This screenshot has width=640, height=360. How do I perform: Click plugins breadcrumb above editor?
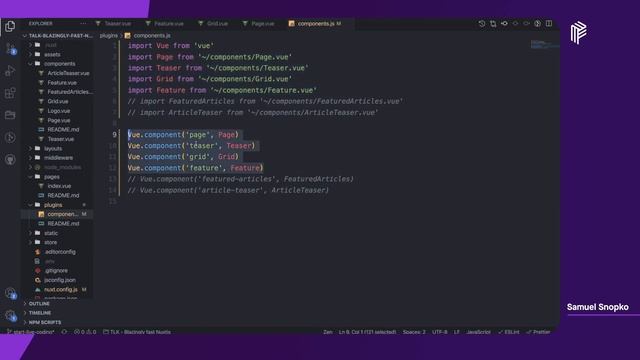[109, 36]
